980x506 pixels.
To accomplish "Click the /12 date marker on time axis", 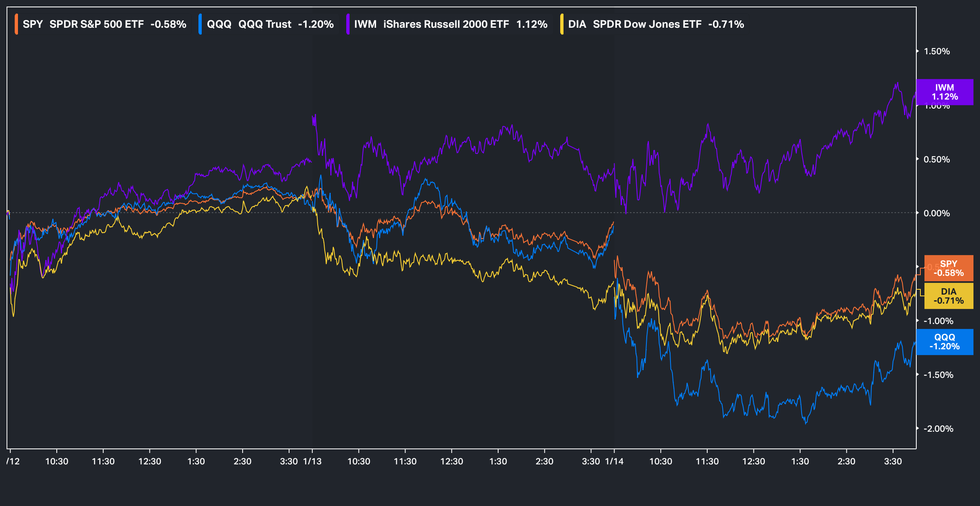I will [x=13, y=461].
